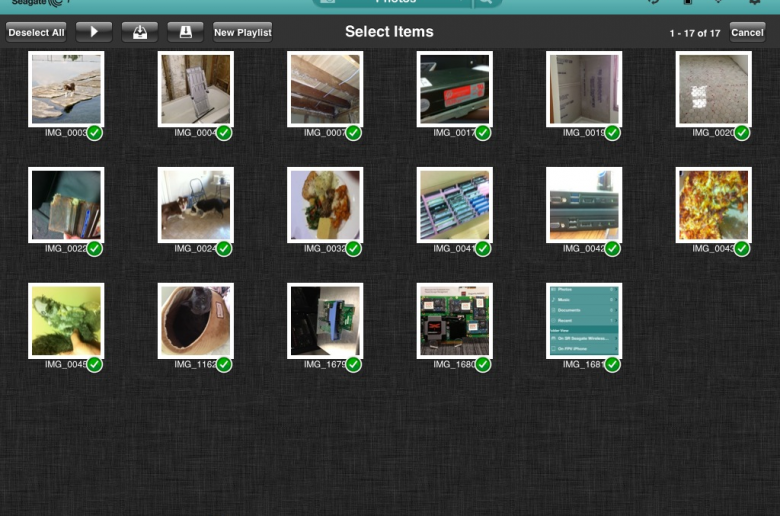Image resolution: width=780 pixels, height=516 pixels.
Task: Tap the cassette box thumbnail IMG_0041
Action: tap(455, 205)
